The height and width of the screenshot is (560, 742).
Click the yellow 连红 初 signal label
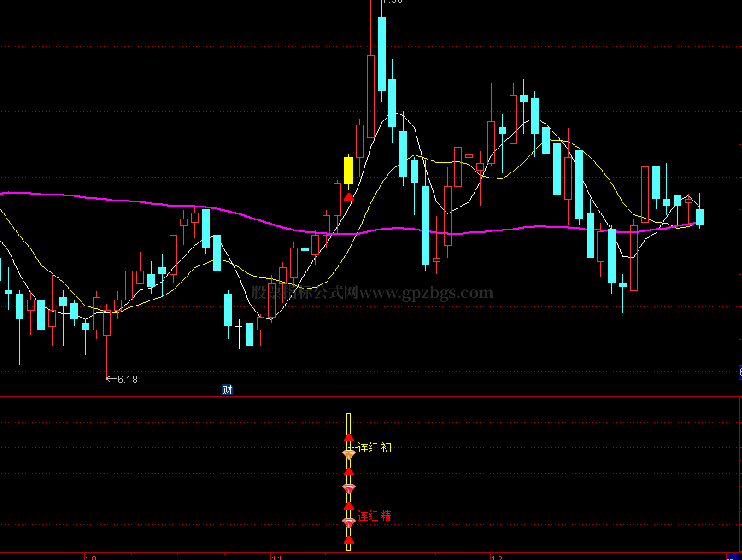[x=374, y=448]
